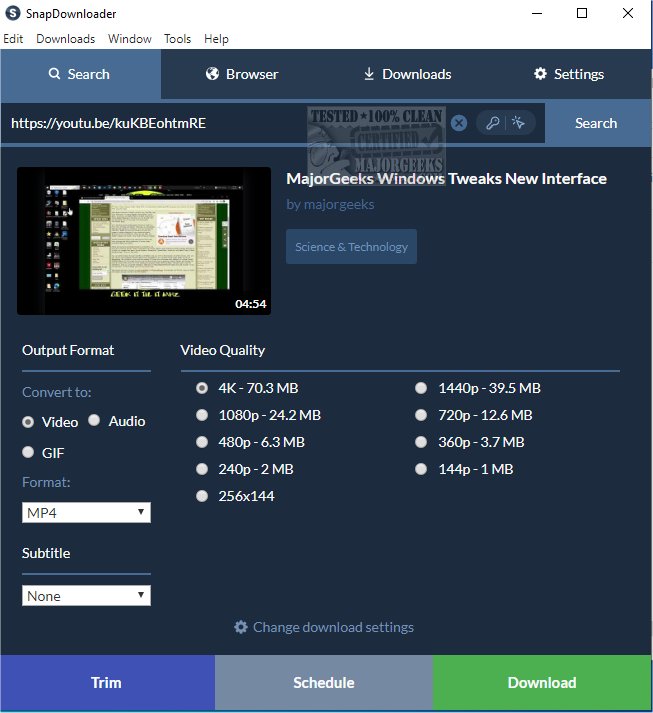The width and height of the screenshot is (653, 713).
Task: Select the Audio convert option
Action: 94,421
